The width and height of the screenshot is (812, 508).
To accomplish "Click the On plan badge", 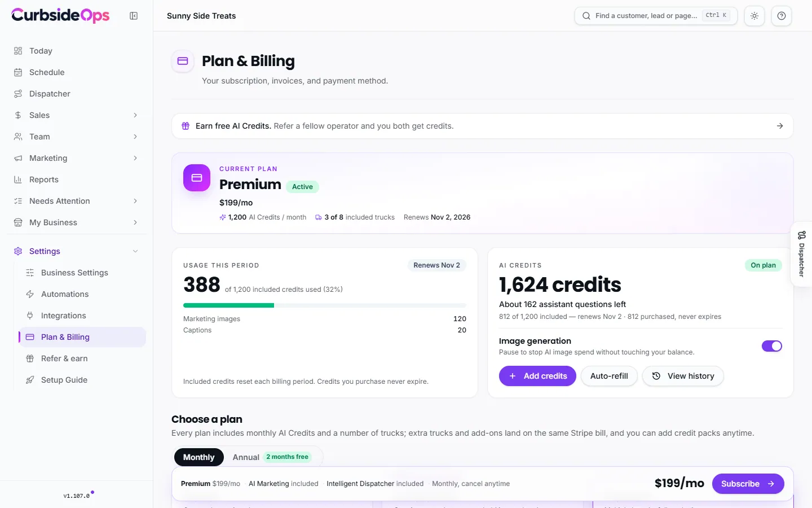I will (x=763, y=265).
